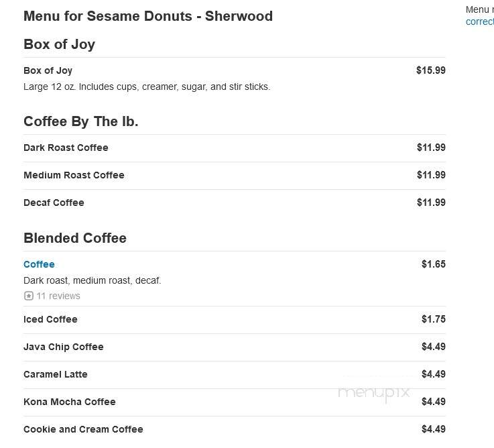Click the Box of Joy section heading
Image resolution: width=494 pixels, height=448 pixels.
pyautogui.click(x=59, y=44)
